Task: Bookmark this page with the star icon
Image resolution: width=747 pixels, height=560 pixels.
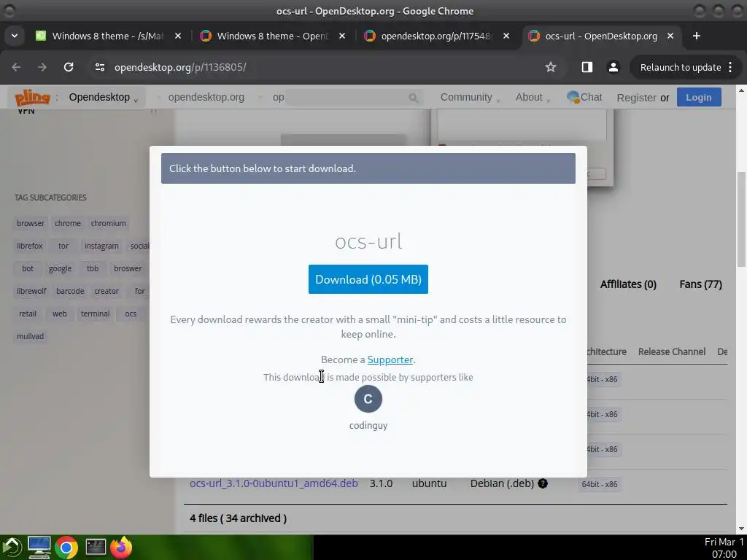Action: (x=551, y=67)
